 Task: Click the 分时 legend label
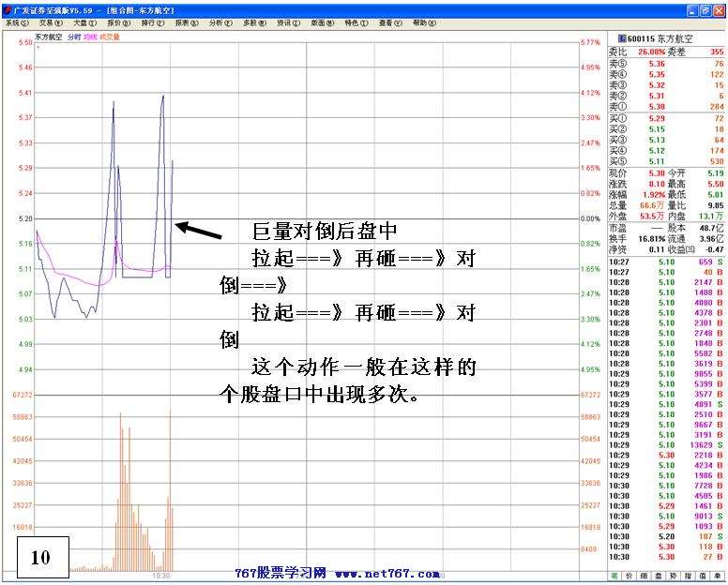tap(74, 37)
